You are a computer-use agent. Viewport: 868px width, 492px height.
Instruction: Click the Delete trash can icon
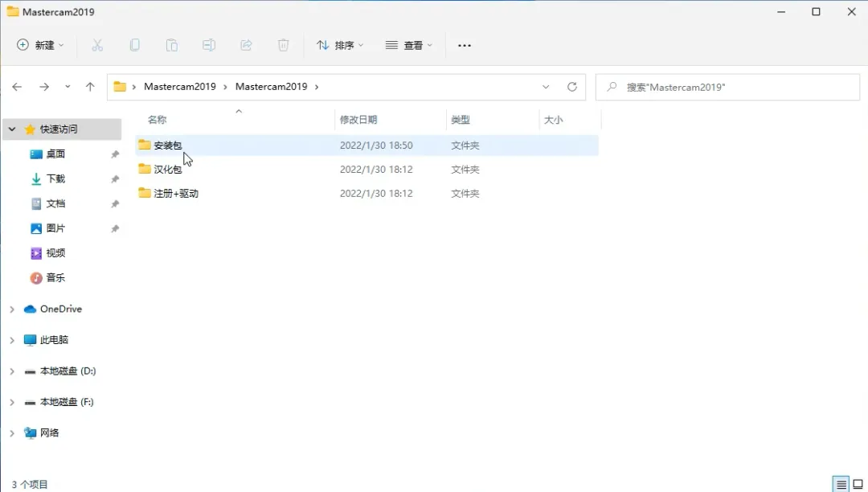[x=283, y=45]
